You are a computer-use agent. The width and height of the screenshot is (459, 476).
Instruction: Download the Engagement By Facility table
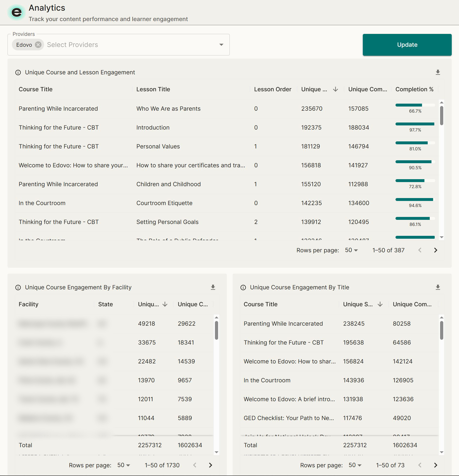coord(213,287)
